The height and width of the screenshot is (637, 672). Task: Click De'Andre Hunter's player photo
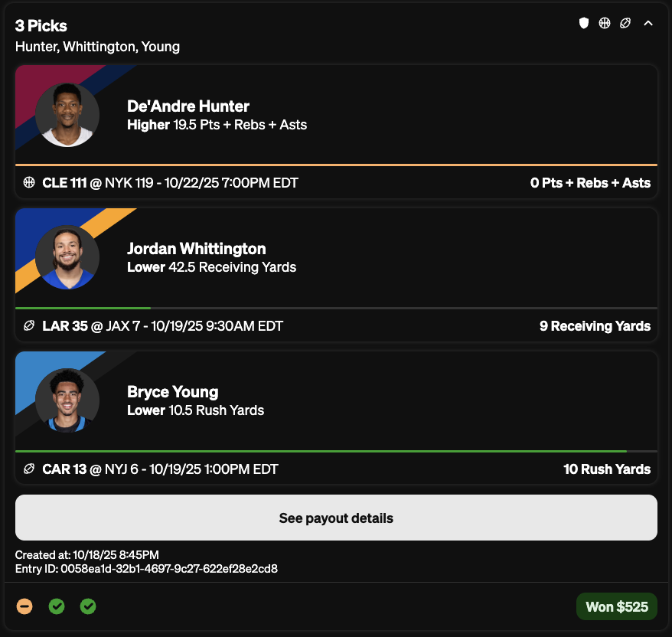(x=67, y=115)
